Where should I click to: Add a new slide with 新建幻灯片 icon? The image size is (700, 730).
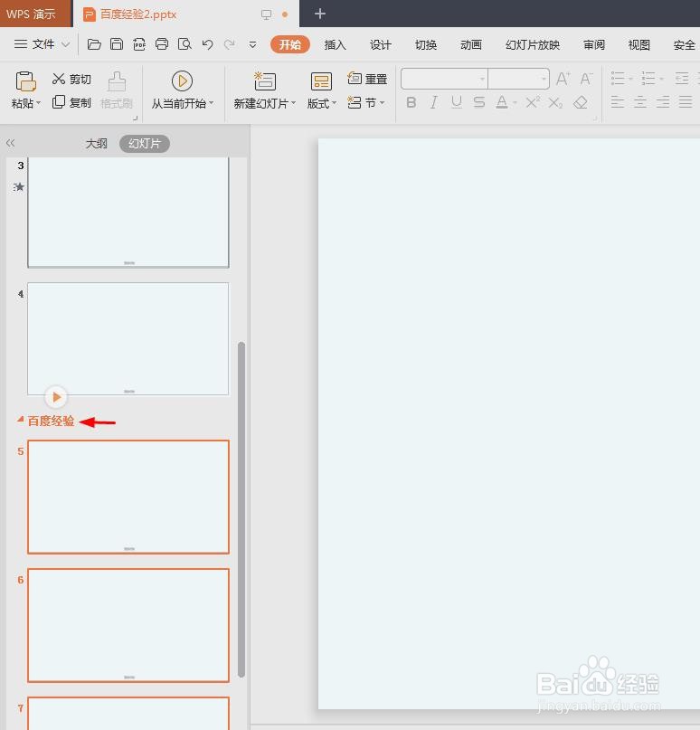point(264,81)
